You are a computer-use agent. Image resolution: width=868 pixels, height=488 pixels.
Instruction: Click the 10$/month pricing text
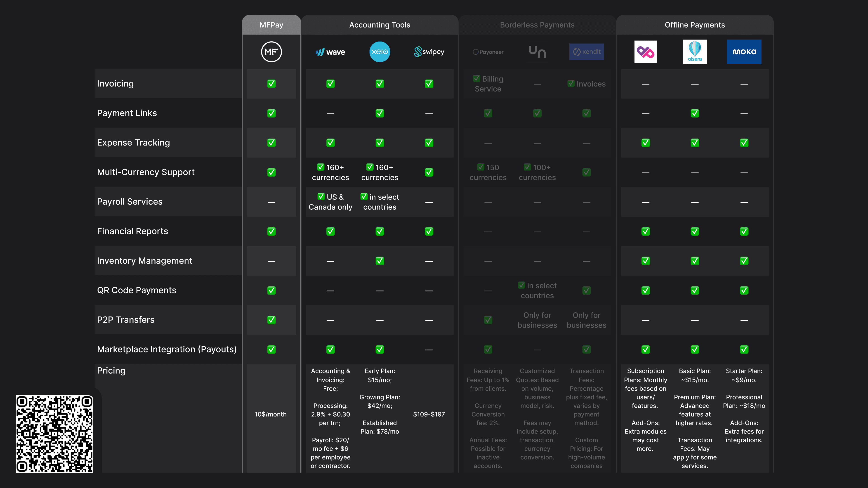click(x=271, y=414)
